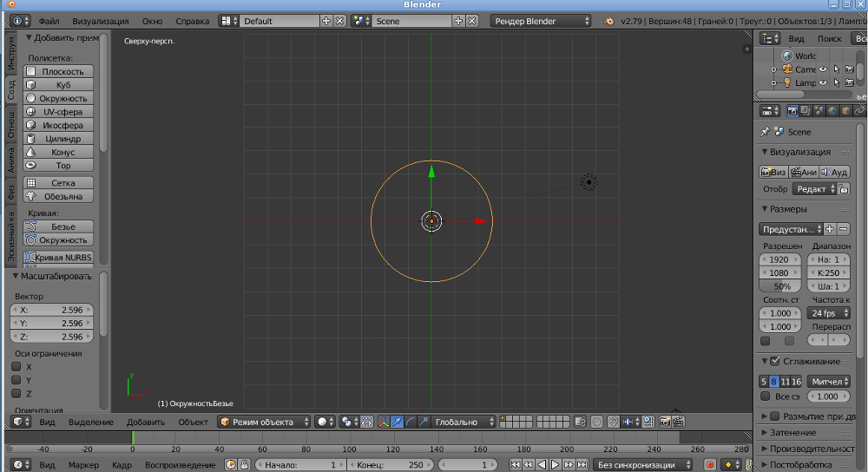Expand the Затенение panel
This screenshot has height=472, width=868.
click(792, 432)
